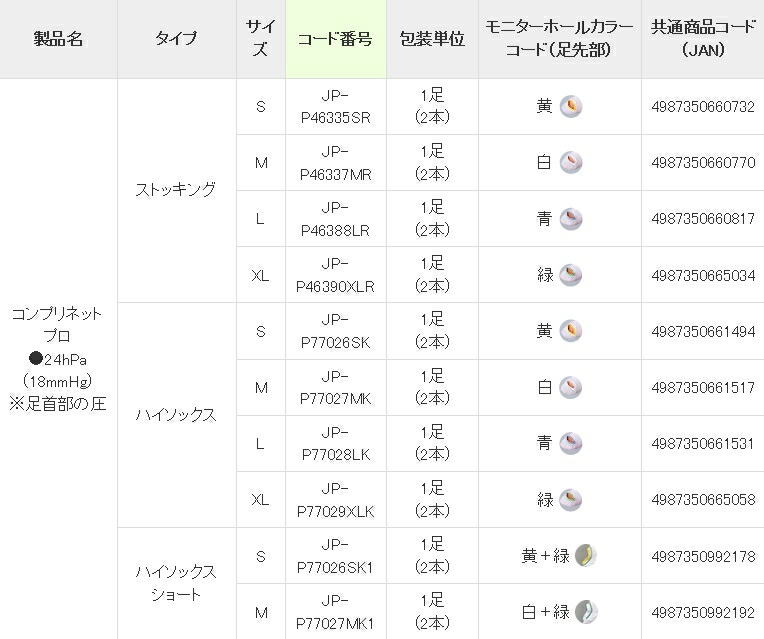Click the ハイソックス ショート type cell
This screenshot has width=764, height=639.
(176, 583)
